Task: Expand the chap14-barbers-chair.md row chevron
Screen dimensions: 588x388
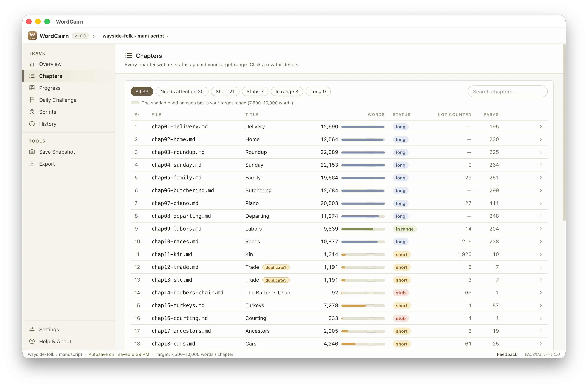Action: [541, 293]
